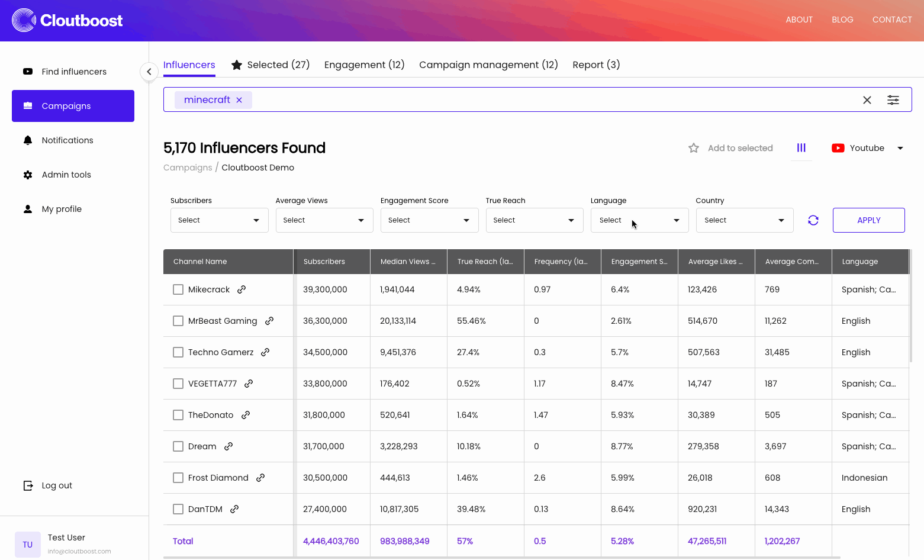Check the Techno Gamerz row checkbox
The height and width of the screenshot is (560, 924).
[x=178, y=352]
